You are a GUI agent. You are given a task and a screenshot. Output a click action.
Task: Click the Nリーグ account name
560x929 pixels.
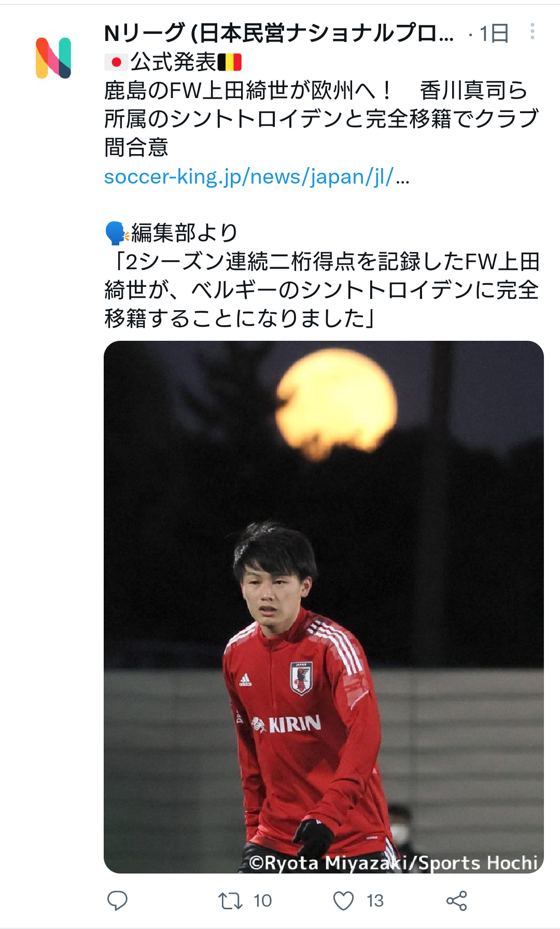(279, 33)
